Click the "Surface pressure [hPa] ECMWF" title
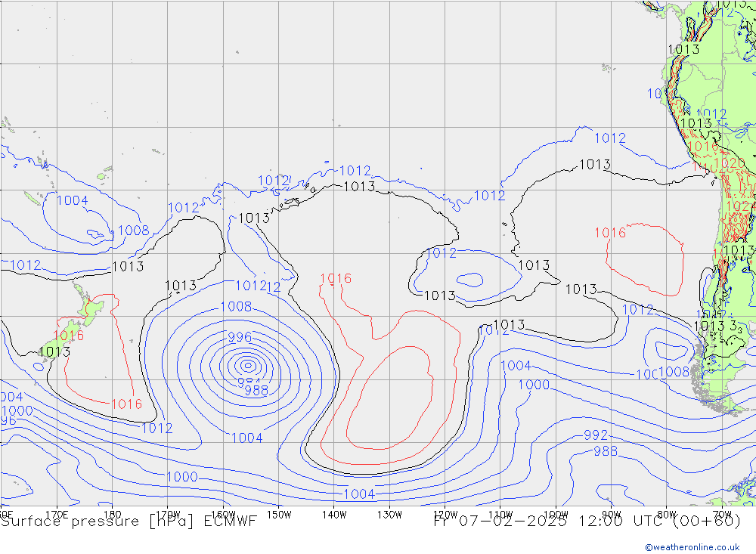This screenshot has width=756, height=554. (x=129, y=522)
